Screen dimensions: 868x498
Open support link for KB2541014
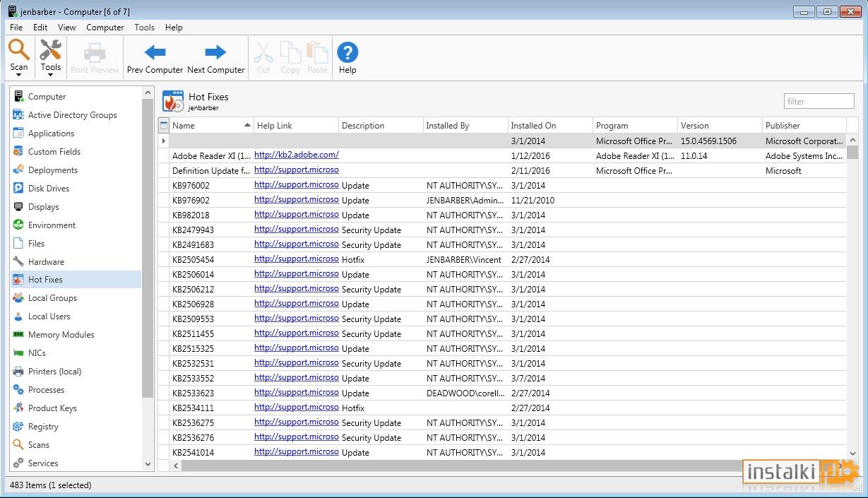pos(297,451)
